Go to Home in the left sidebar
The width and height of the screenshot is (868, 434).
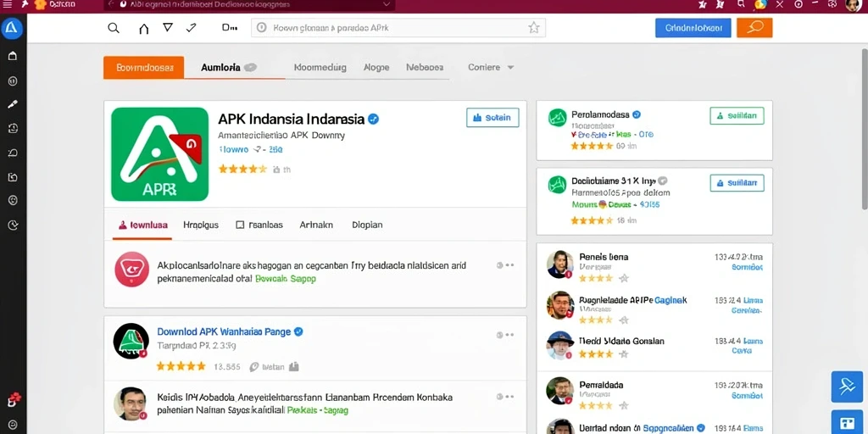[13, 56]
